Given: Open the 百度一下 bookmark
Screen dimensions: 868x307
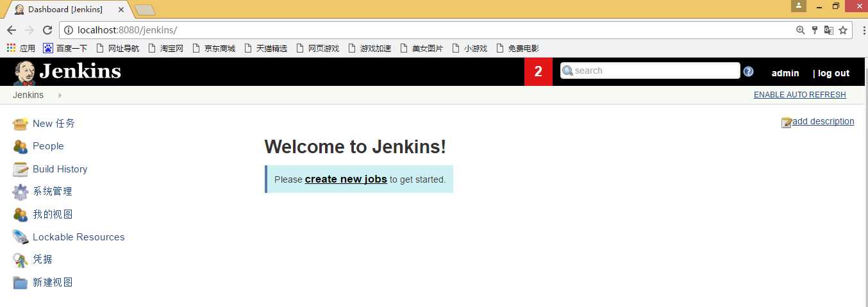Looking at the screenshot, I should pyautogui.click(x=65, y=48).
